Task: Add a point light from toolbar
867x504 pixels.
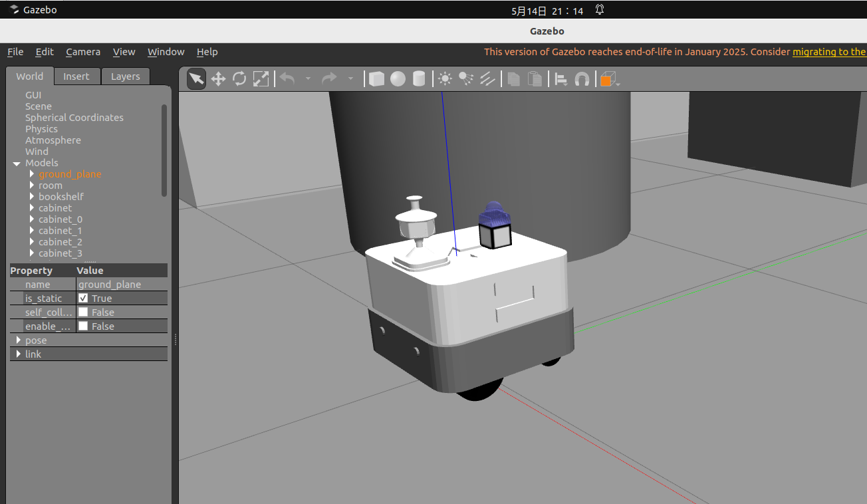Action: coord(445,79)
